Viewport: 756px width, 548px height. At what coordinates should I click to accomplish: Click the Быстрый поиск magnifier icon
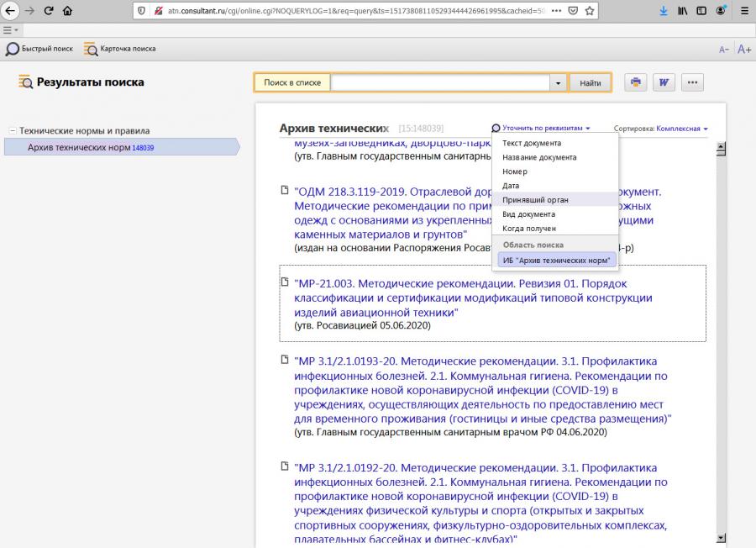point(13,49)
